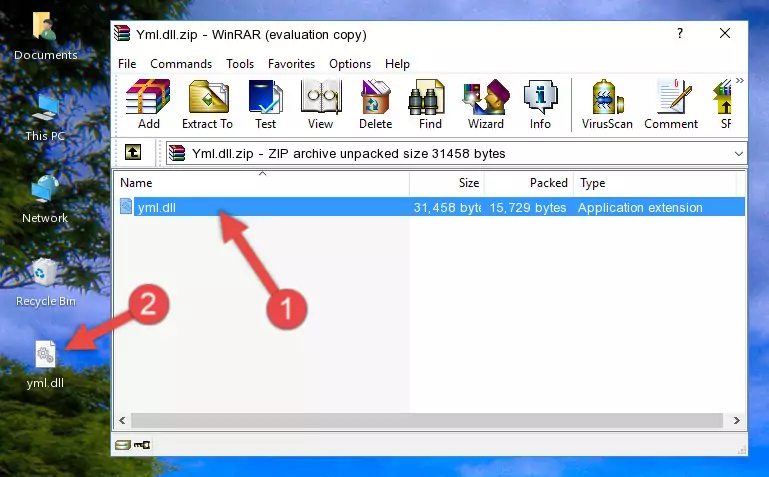Open the File menu
The image size is (769, 477).
pyautogui.click(x=127, y=64)
